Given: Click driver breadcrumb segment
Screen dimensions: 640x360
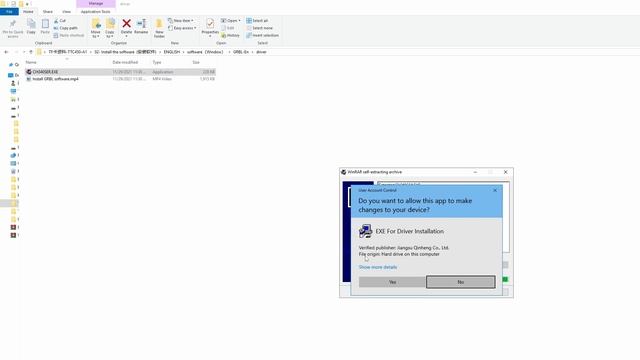Looking at the screenshot, I should (x=261, y=52).
